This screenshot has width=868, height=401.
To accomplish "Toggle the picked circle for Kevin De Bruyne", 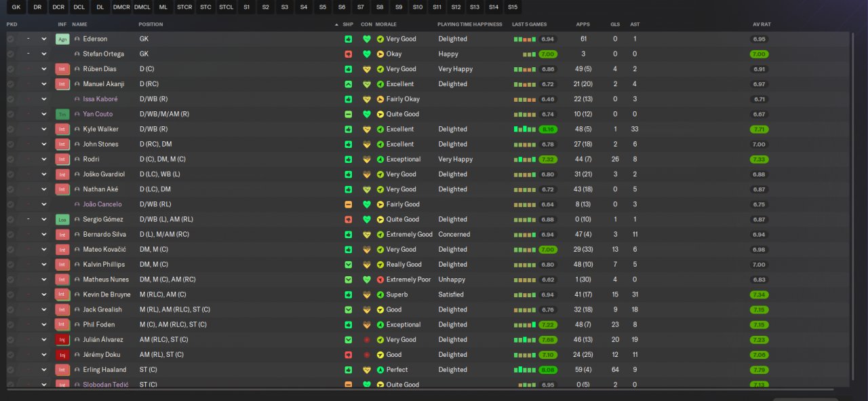I will pyautogui.click(x=10, y=294).
